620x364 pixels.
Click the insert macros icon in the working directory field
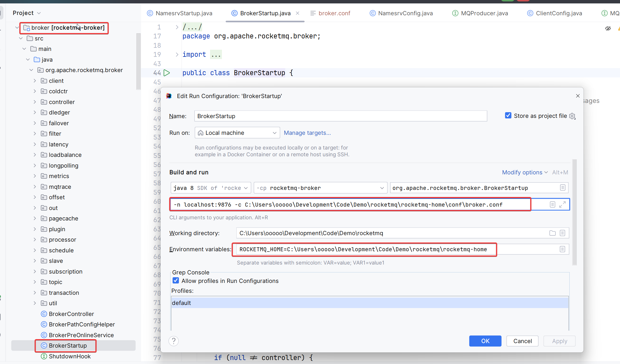pyautogui.click(x=562, y=233)
